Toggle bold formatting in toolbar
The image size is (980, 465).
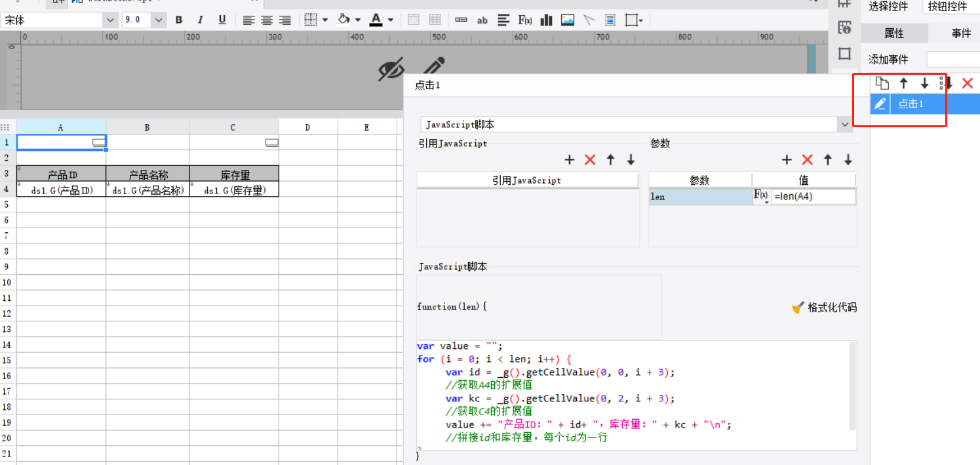point(179,20)
